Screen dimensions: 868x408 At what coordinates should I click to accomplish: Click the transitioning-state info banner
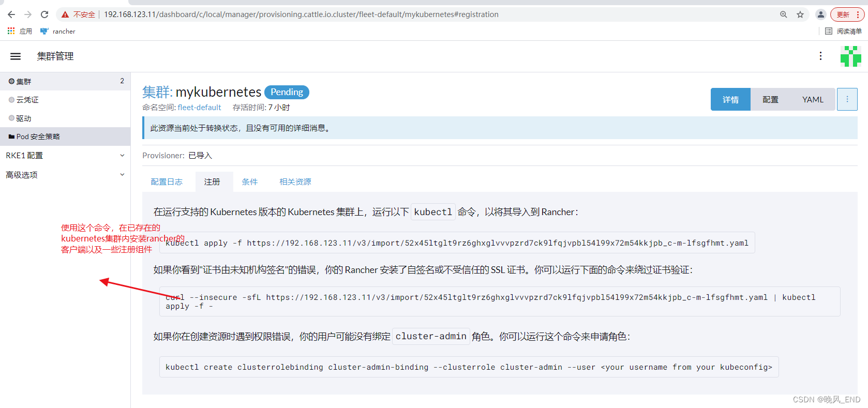pyautogui.click(x=500, y=128)
